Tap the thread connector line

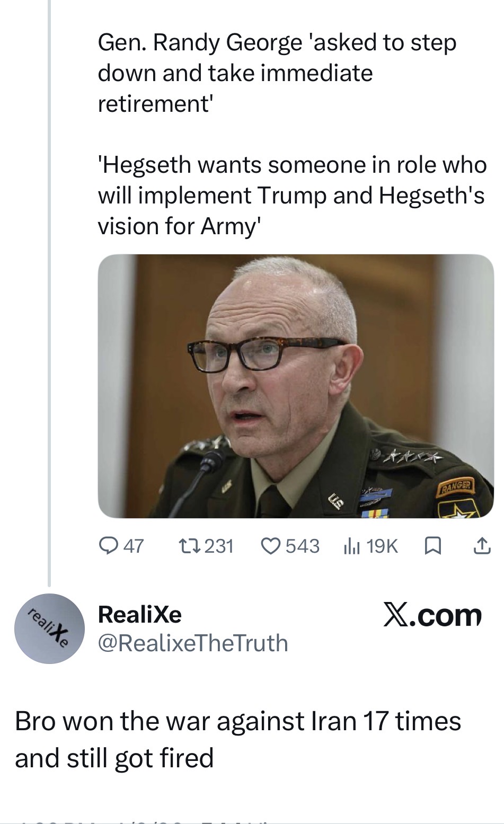tap(49, 291)
